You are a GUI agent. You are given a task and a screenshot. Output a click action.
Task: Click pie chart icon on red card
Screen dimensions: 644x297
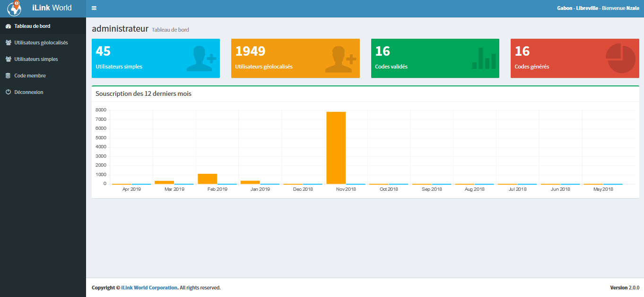point(621,59)
